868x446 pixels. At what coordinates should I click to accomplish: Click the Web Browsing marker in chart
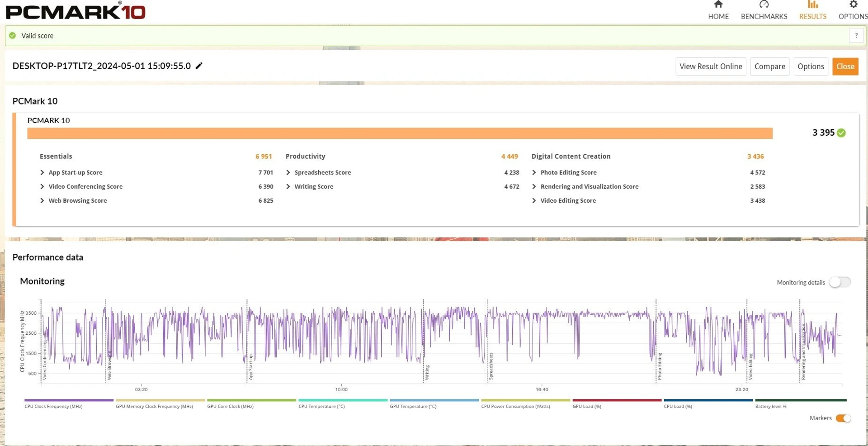click(x=109, y=365)
